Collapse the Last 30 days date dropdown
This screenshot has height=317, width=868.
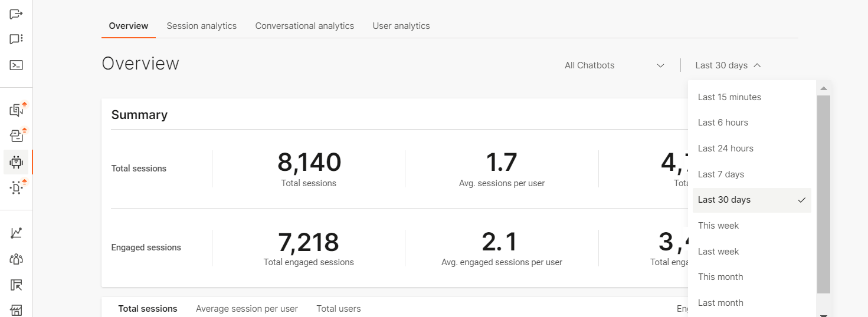728,65
